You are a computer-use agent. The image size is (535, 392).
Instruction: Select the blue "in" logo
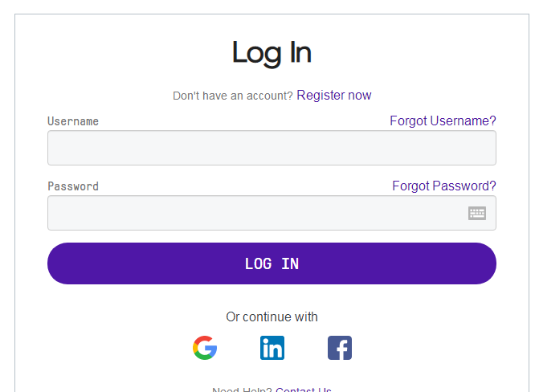(272, 348)
